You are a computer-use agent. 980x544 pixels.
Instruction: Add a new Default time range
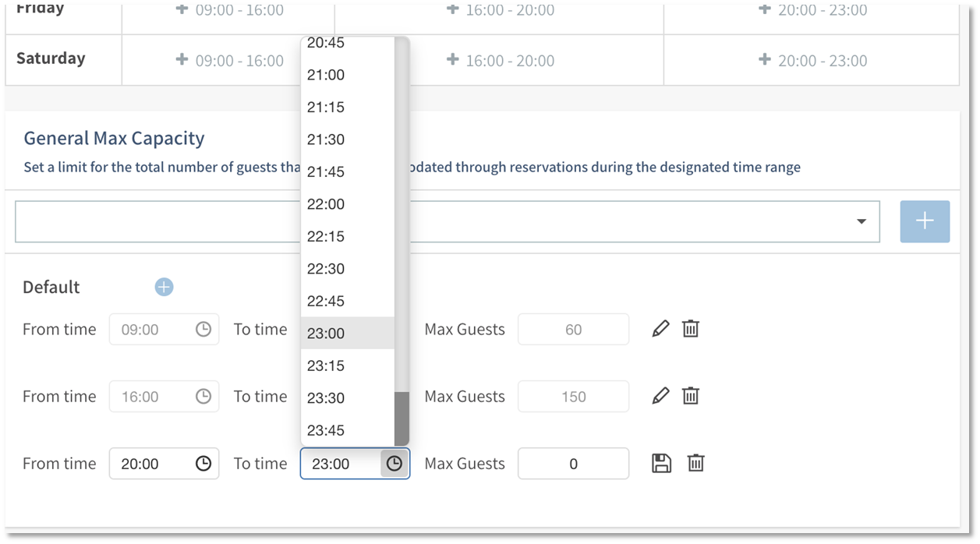click(x=164, y=287)
